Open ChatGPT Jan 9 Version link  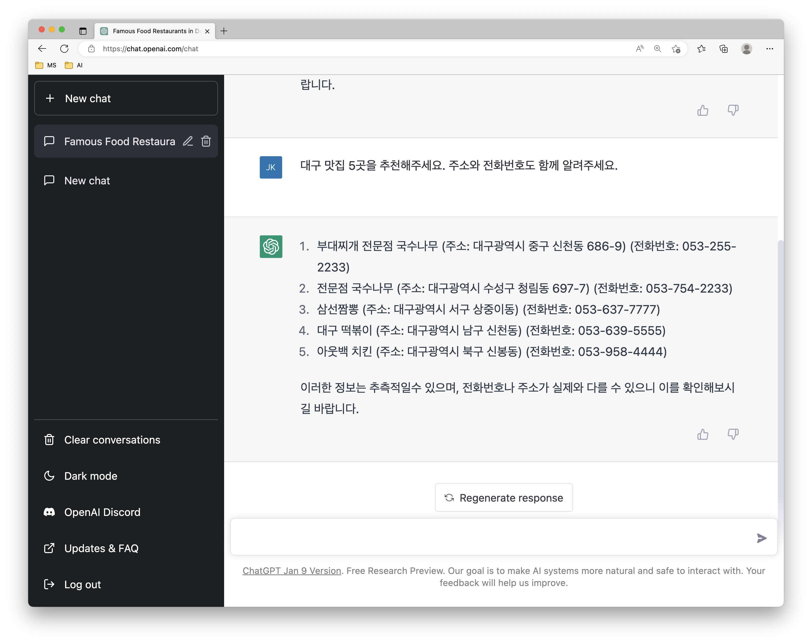click(291, 571)
